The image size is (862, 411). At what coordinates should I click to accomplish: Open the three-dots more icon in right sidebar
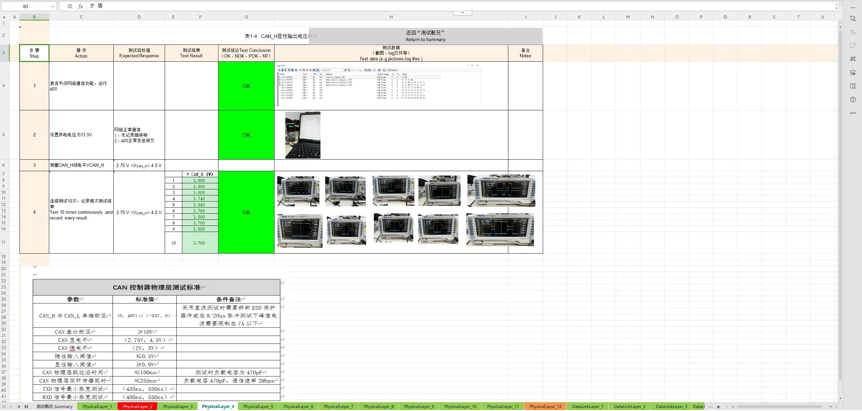(853, 113)
